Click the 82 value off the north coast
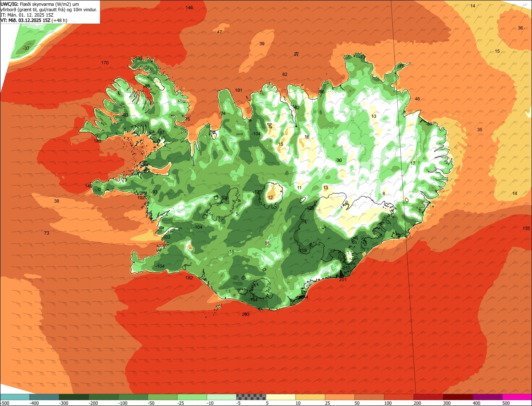This screenshot has width=532, height=406. pyautogui.click(x=285, y=74)
